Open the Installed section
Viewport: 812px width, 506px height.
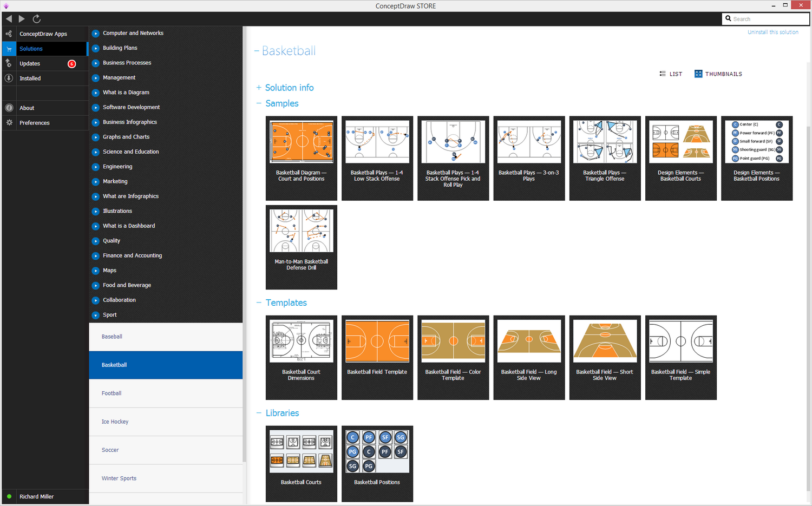pos(45,78)
